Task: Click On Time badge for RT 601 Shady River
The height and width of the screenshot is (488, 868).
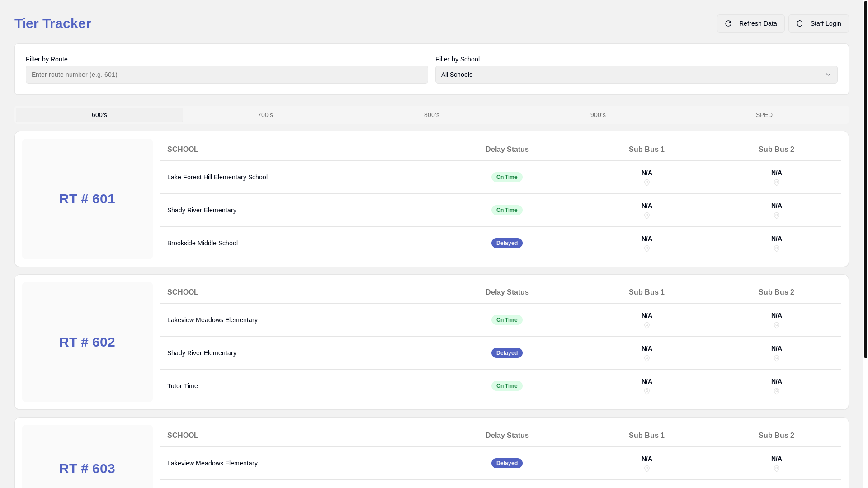Action: click(x=507, y=210)
